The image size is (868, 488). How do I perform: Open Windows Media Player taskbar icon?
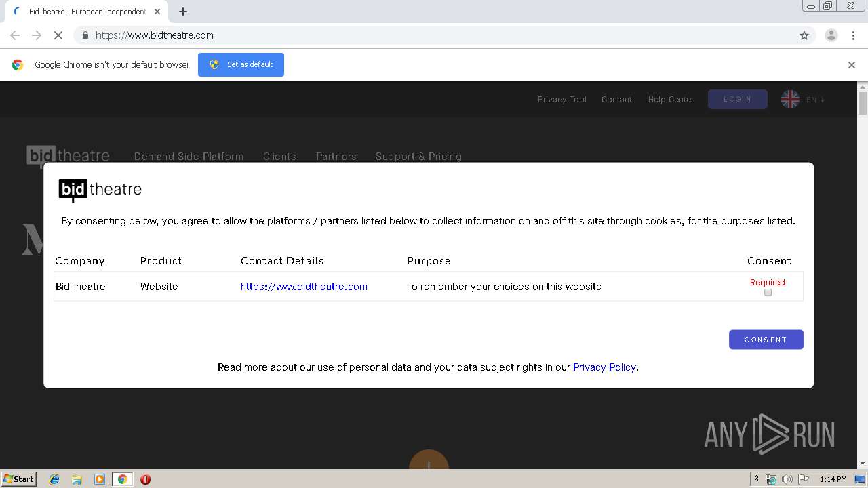tap(100, 479)
